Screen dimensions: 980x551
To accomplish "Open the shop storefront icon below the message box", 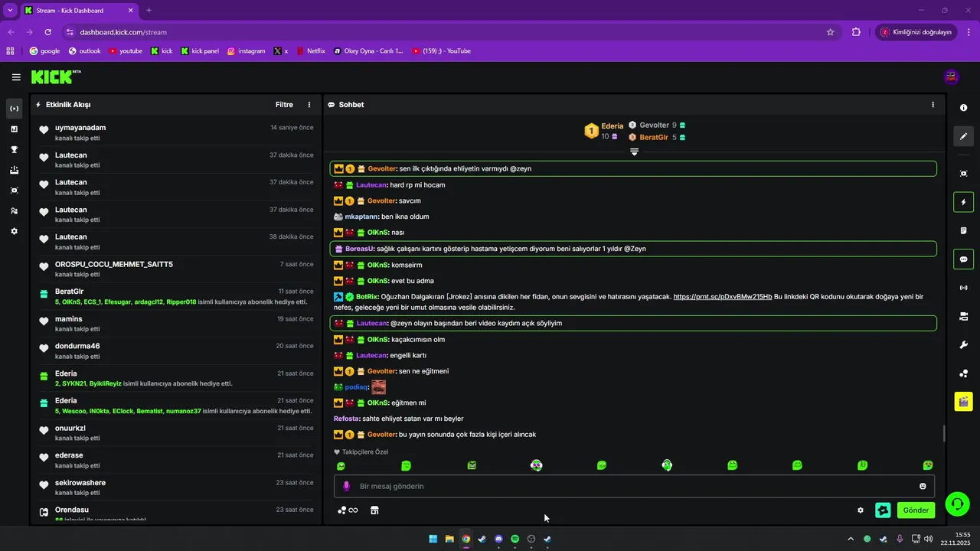I will (374, 510).
